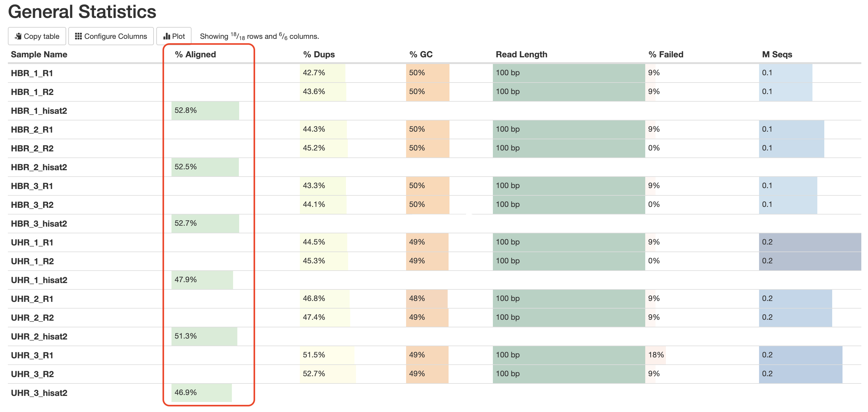Click the 46.9% aligned value for UHR_3_hisat2
The width and height of the screenshot is (868, 412).
(186, 393)
